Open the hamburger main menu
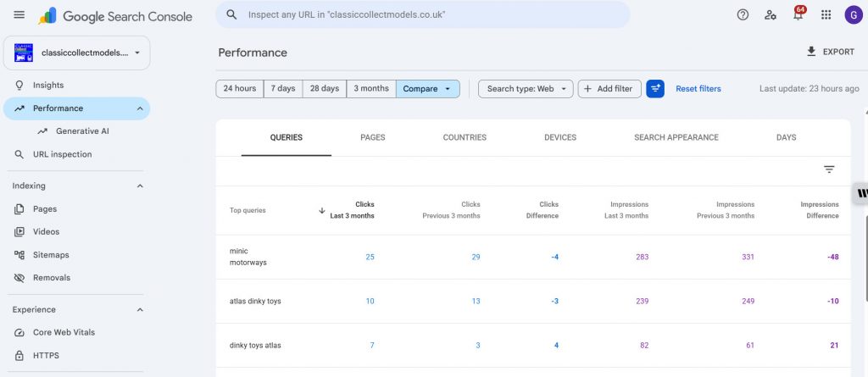This screenshot has height=377, width=868. [x=19, y=15]
